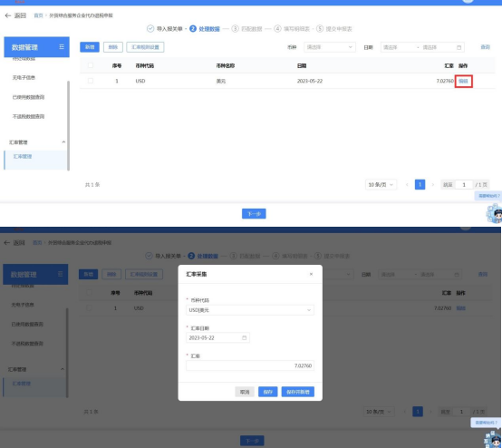
Task: Click 保存并新增 button in the dialog
Action: (298, 392)
